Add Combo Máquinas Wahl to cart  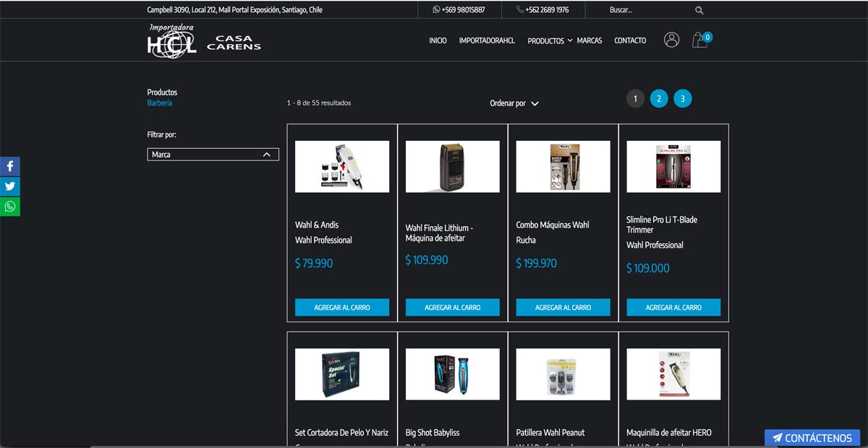563,307
